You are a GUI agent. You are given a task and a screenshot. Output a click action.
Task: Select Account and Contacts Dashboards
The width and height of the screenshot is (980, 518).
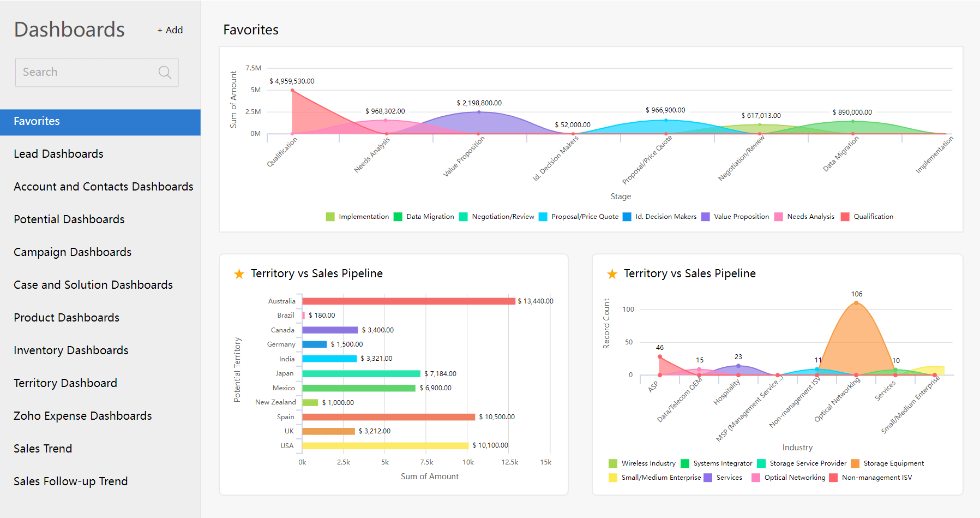(103, 187)
